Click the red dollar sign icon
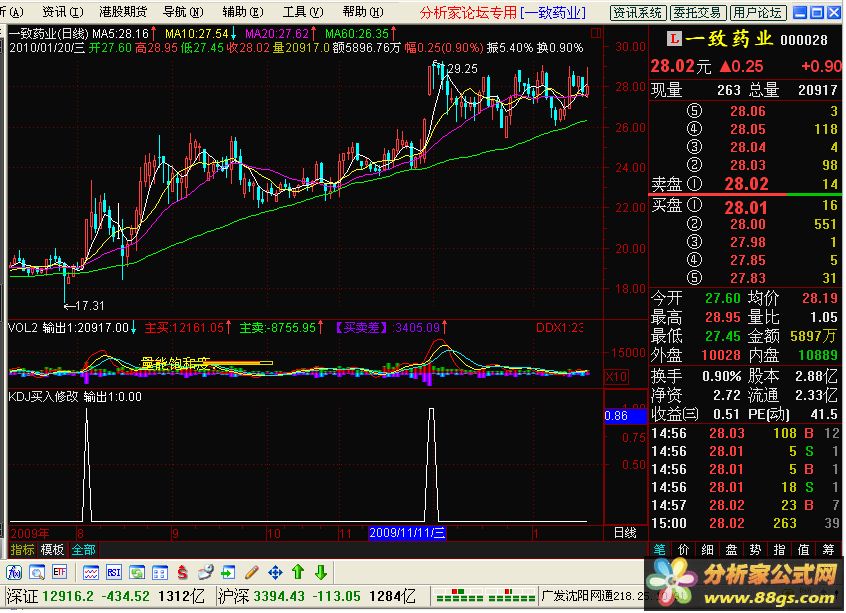The height and width of the screenshot is (613, 846). pos(183,572)
